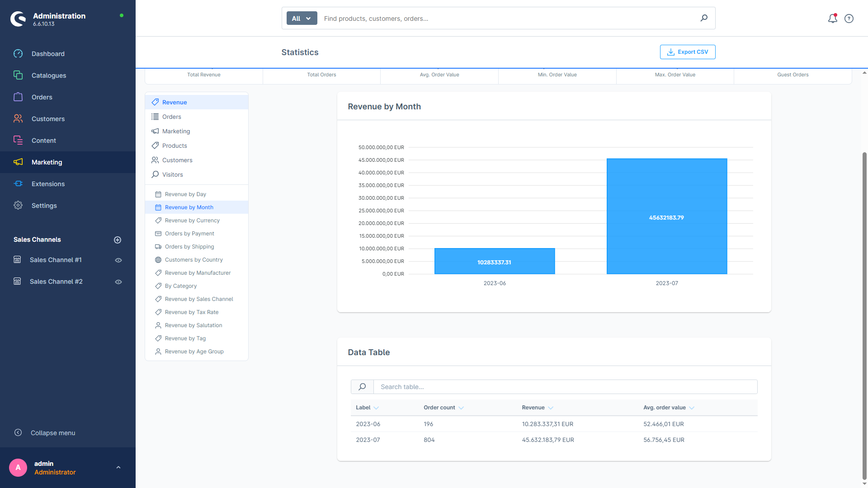Click the Extensions plug icon

coord(18,183)
